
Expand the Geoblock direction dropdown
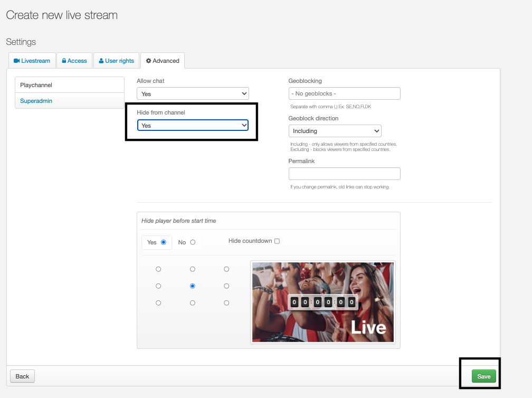335,131
